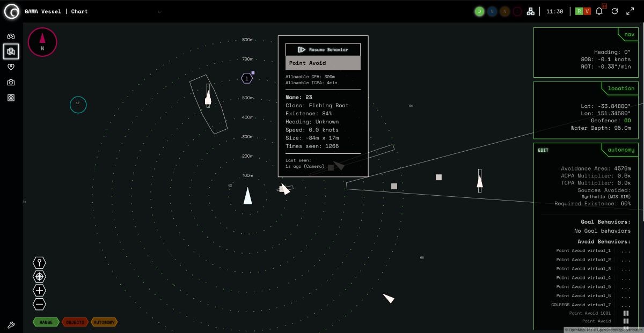This screenshot has width=644, height=333.
Task: Toggle the OBJECTS overlay
Action: pos(75,322)
